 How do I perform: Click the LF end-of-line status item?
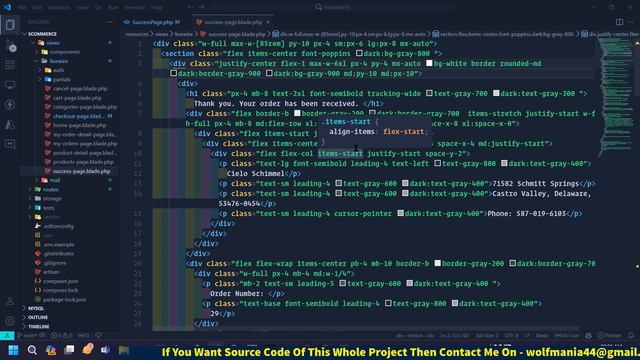pyautogui.click(x=527, y=336)
